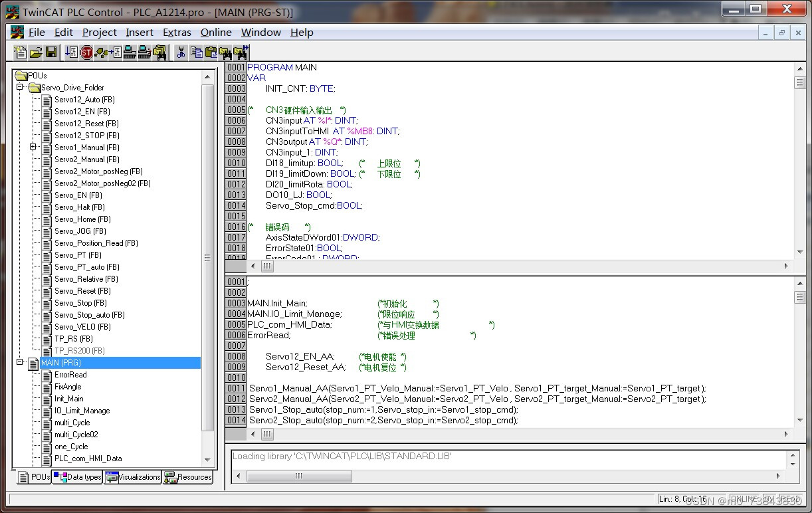This screenshot has width=812, height=513.
Task: Click the Toggle breakpoint toolbar icon
Action: [116, 52]
